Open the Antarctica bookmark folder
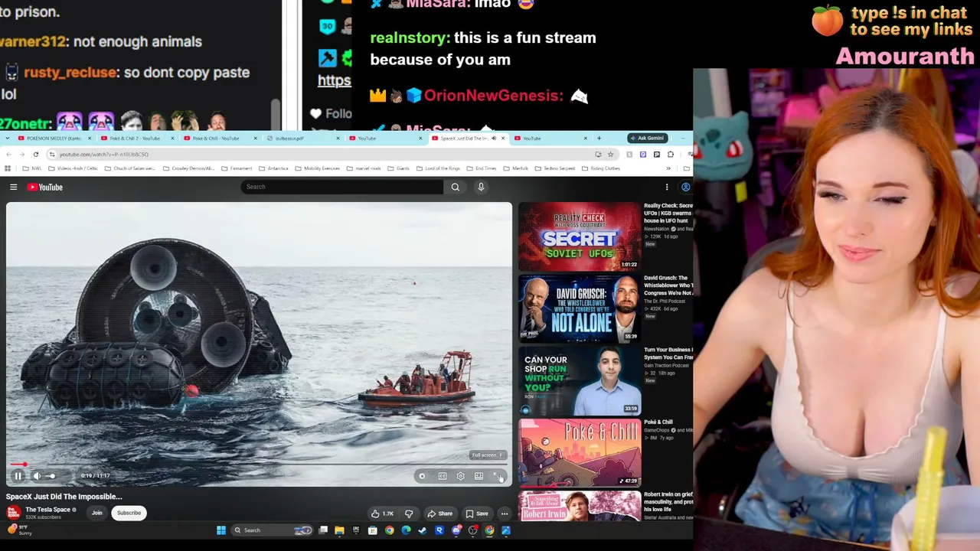The image size is (980, 551). click(273, 168)
